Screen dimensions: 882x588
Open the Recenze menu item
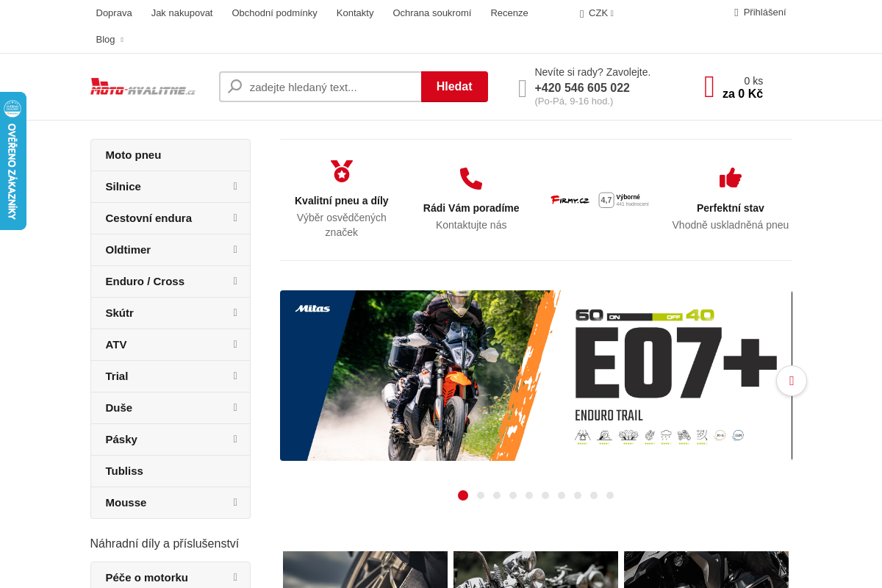[509, 12]
